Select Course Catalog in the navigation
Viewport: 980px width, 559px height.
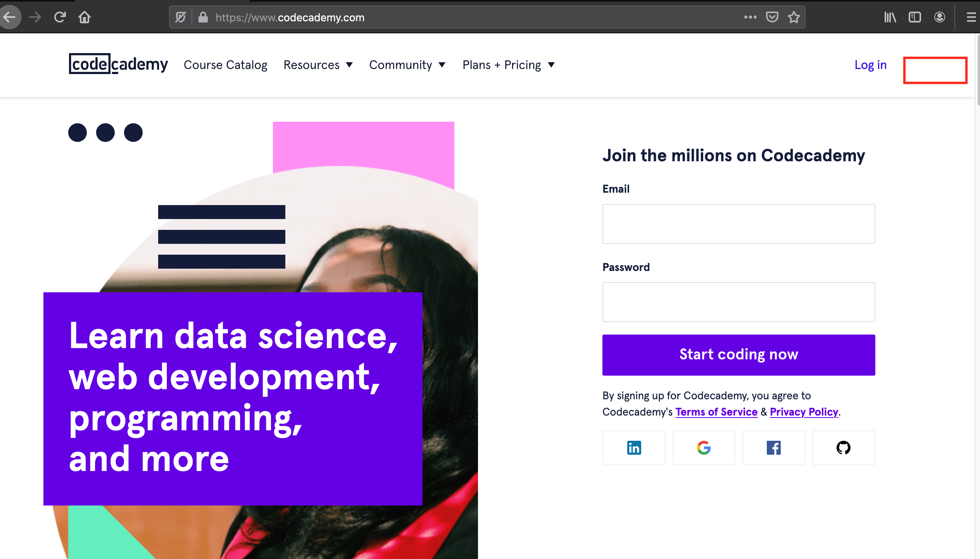click(x=226, y=65)
